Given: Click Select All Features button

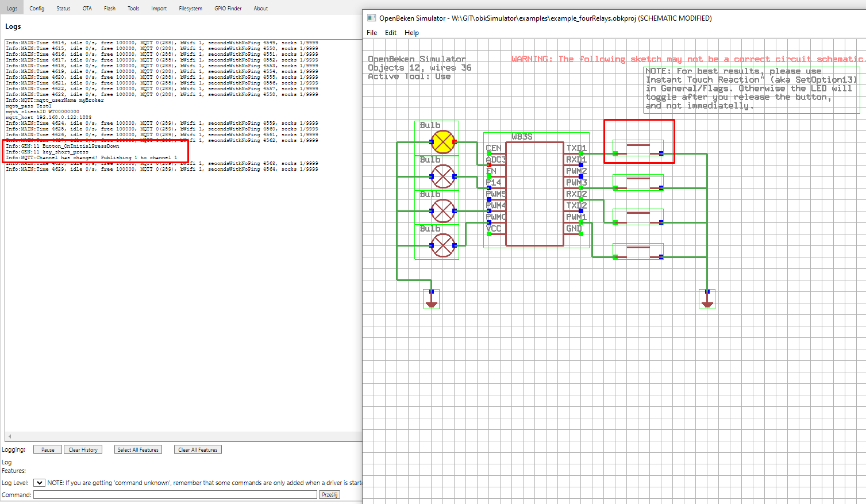Looking at the screenshot, I should pyautogui.click(x=138, y=450).
